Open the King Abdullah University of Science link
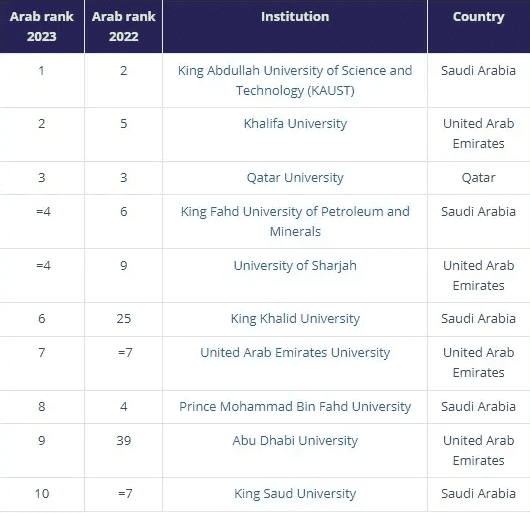Viewport: 530px width, 513px height. click(x=295, y=80)
